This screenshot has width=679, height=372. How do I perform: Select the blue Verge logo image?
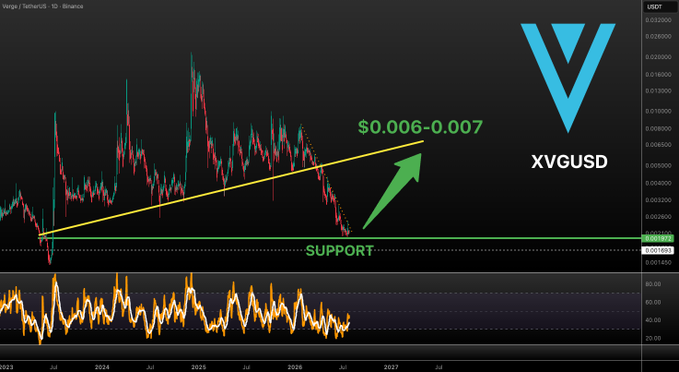point(568,78)
